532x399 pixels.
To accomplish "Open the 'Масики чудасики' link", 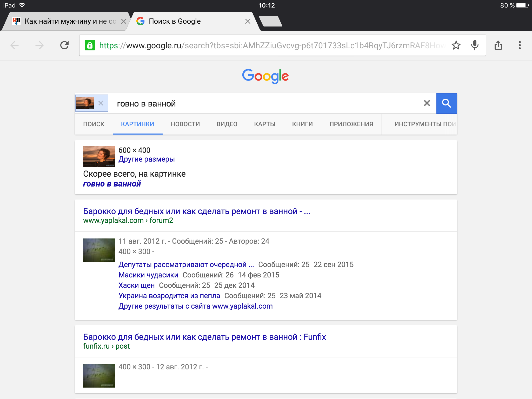I will point(148,275).
